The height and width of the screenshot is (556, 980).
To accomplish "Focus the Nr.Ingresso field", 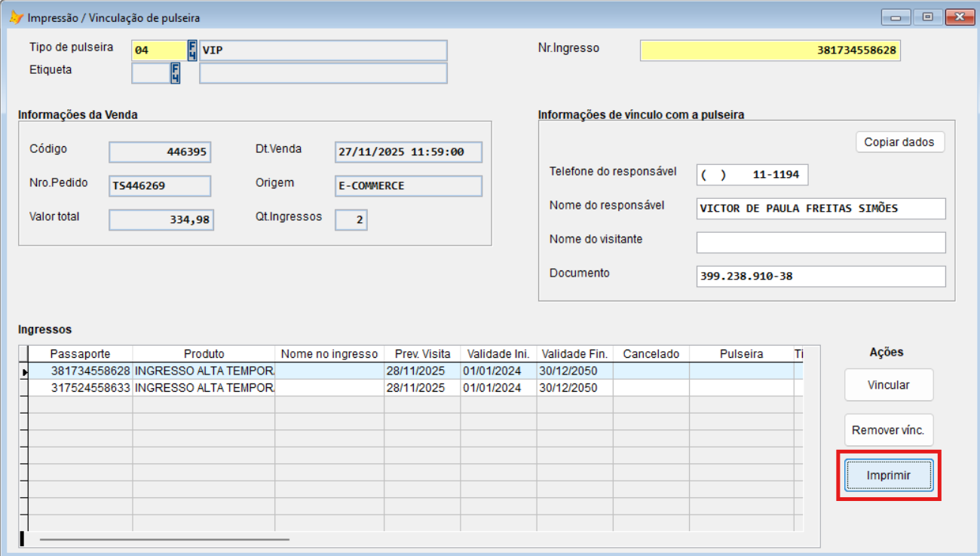I will [x=770, y=50].
